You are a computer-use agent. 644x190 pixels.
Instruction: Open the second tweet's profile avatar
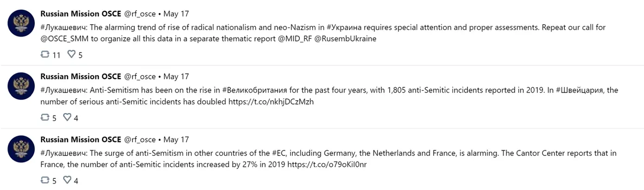21,86
